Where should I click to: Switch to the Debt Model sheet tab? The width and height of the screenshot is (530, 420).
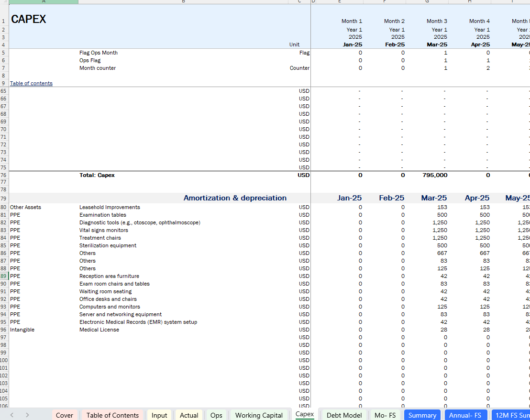point(344,415)
